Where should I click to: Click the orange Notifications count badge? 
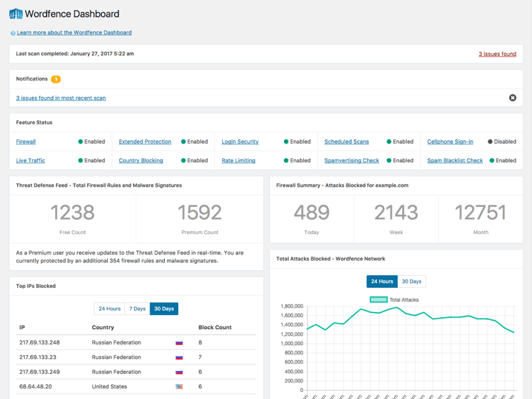pos(55,78)
